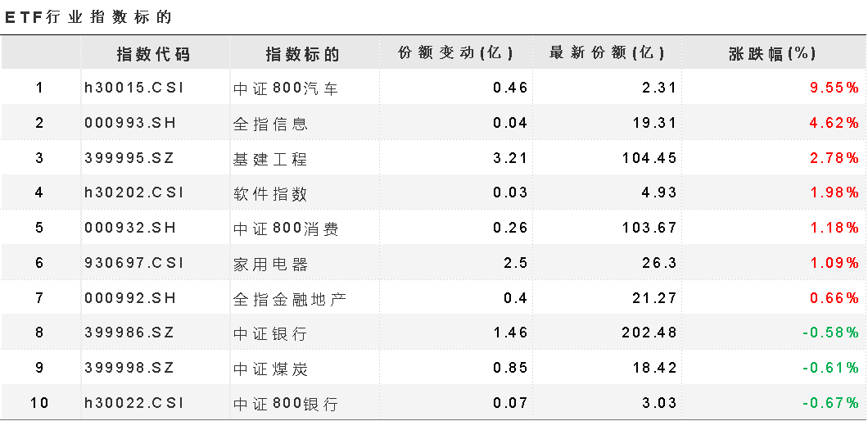This screenshot has height=421, width=868.
Task: Click the 最新份额(亿) column header
Action: (607, 53)
